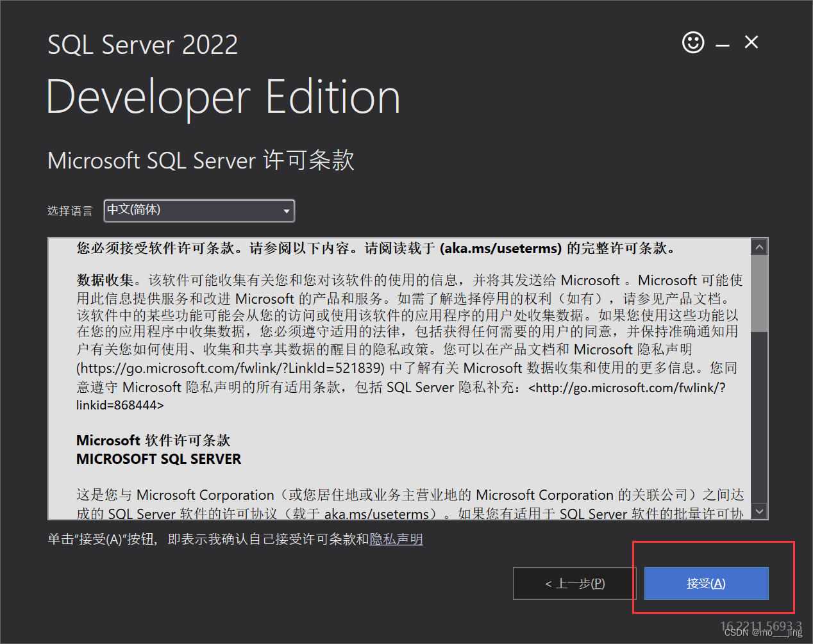Click the Microsoft SQL Server 许可条款 heading
This screenshot has height=644, width=813.
[201, 160]
